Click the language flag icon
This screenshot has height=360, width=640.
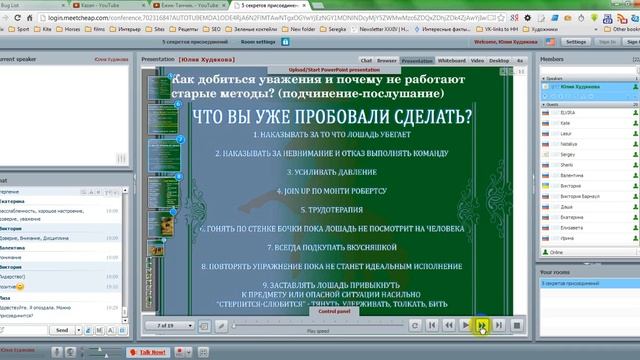click(x=550, y=42)
